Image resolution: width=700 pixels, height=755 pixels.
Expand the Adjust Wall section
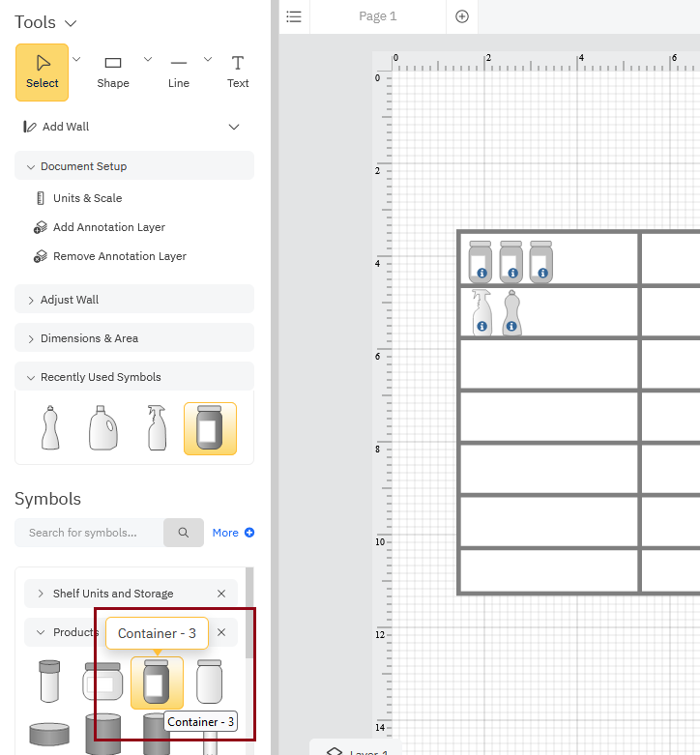click(x=134, y=300)
